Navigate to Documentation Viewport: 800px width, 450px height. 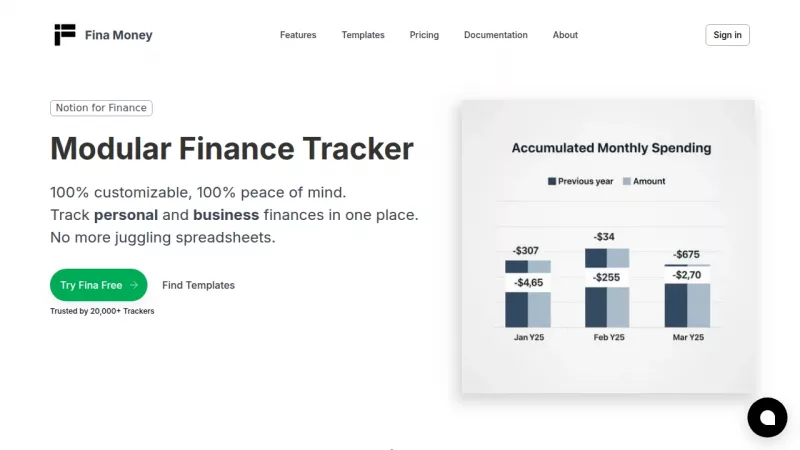(495, 35)
